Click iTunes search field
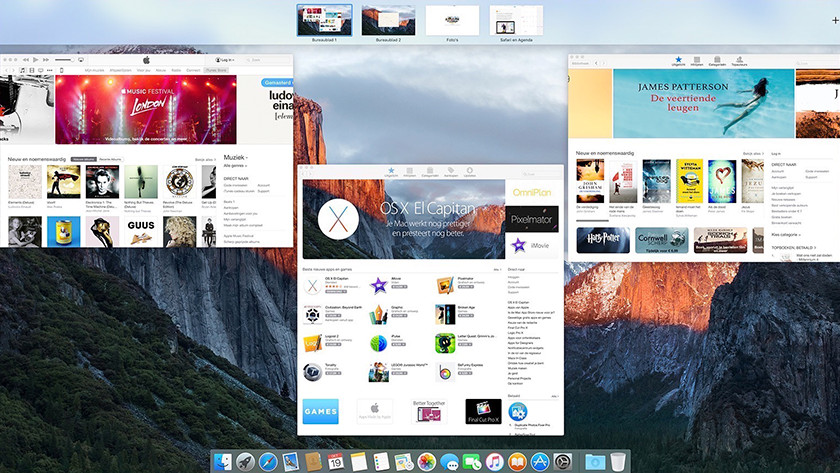840x473 pixels. (268, 60)
